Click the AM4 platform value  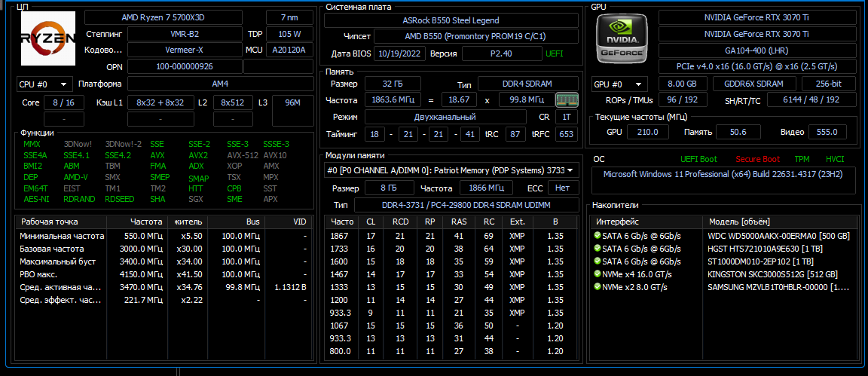coord(220,84)
